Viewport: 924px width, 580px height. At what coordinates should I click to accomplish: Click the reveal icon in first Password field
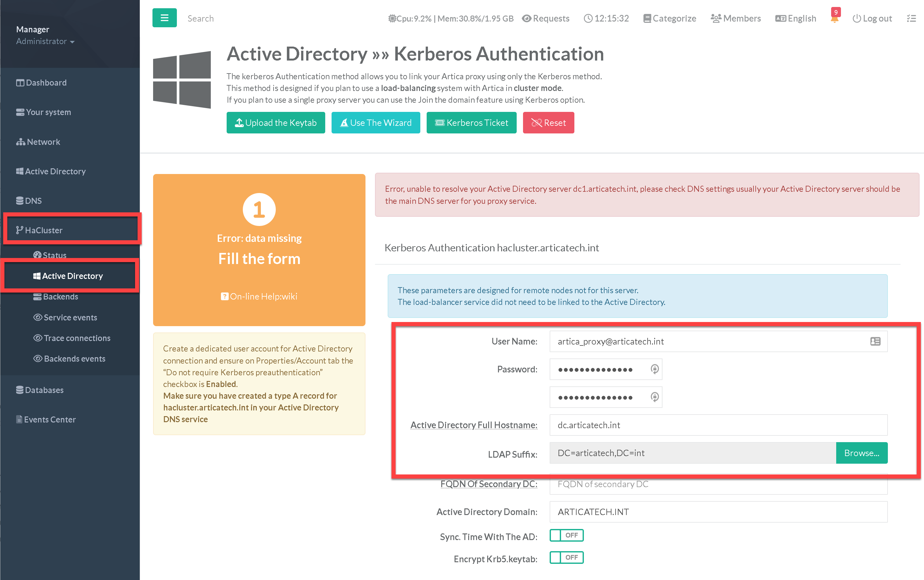pos(654,369)
